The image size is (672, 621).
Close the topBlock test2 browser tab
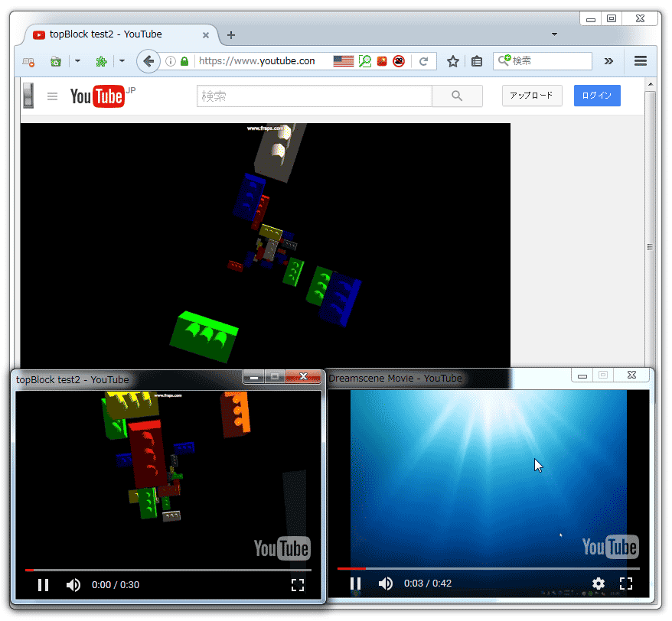coord(206,35)
